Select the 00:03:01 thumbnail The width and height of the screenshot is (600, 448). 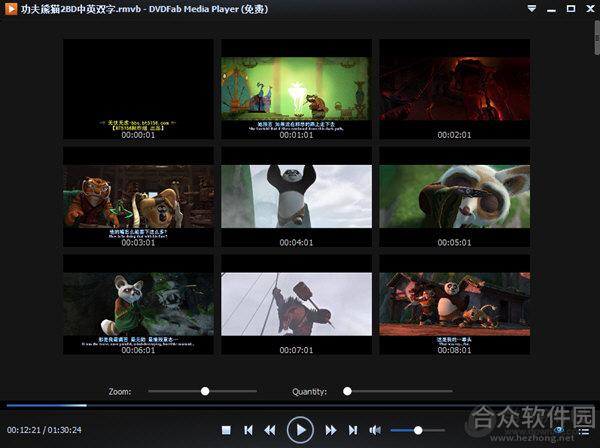[x=138, y=197]
